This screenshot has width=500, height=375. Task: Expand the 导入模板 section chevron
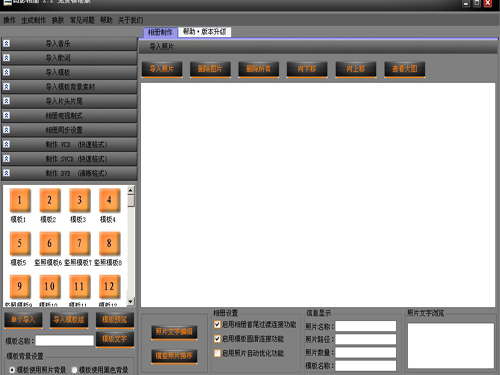[6, 72]
